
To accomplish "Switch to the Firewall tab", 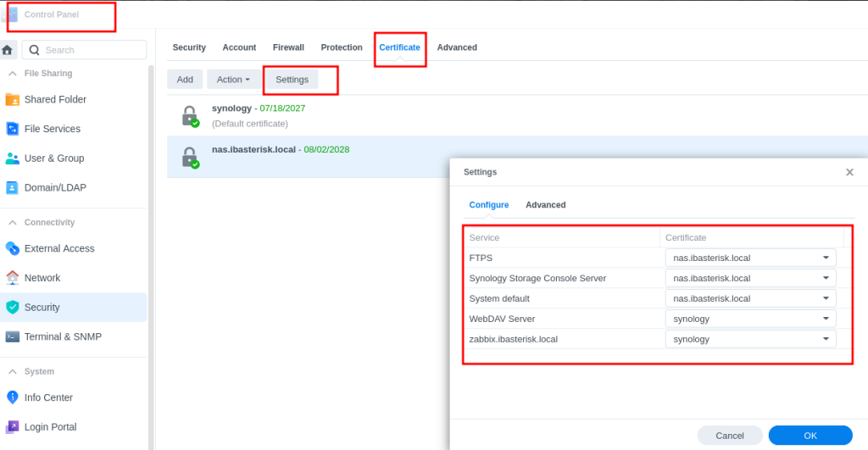I will pos(288,47).
